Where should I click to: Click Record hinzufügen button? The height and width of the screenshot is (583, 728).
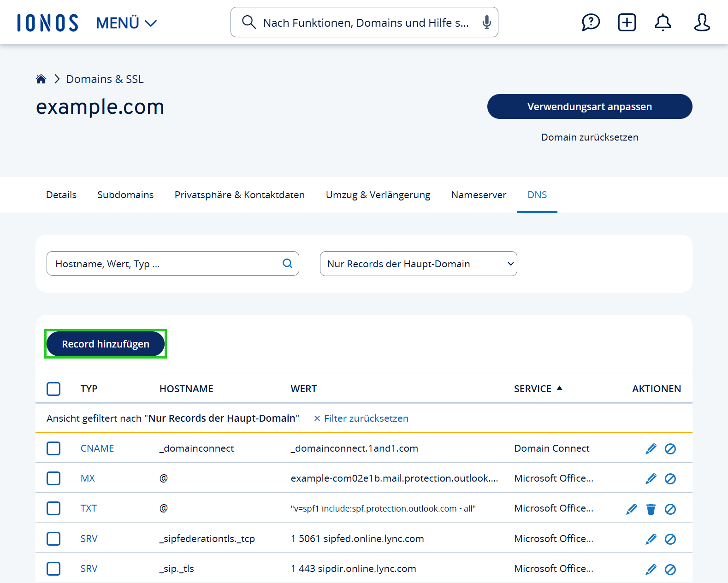[106, 344]
